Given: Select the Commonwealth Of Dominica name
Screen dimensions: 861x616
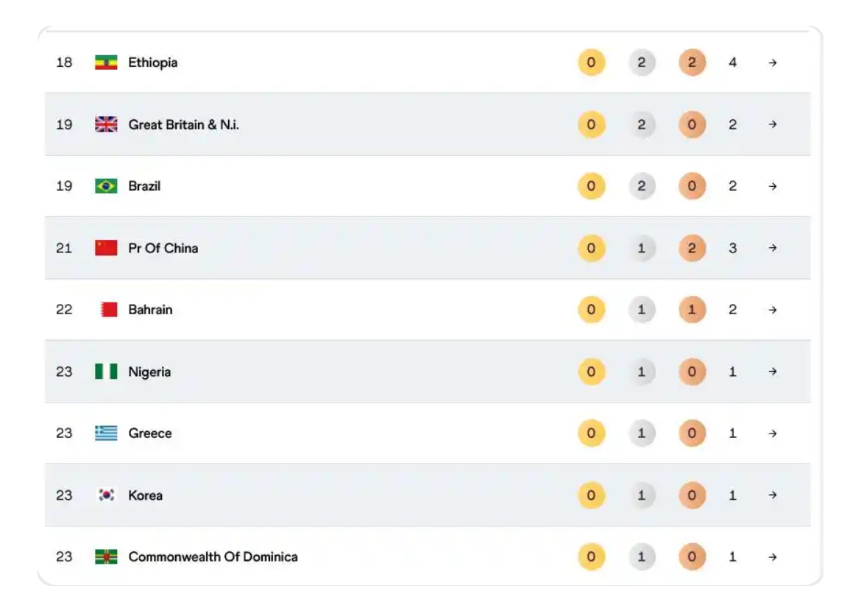Looking at the screenshot, I should click(x=213, y=556).
